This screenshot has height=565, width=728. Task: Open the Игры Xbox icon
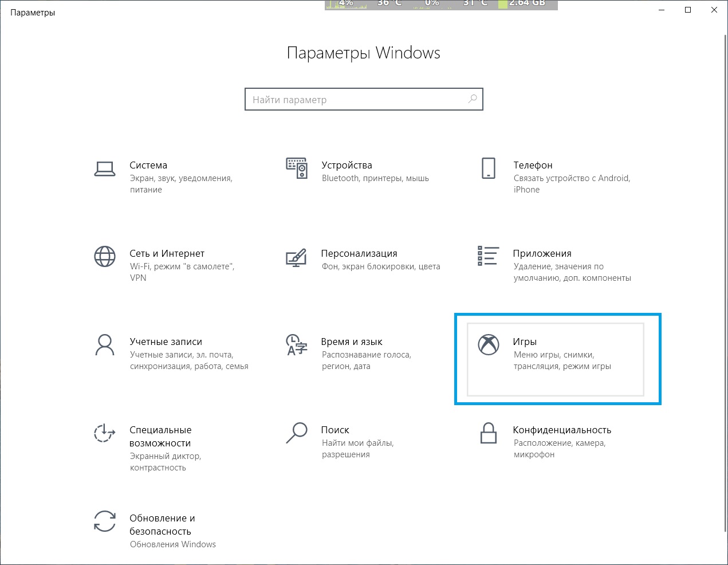coord(489,344)
